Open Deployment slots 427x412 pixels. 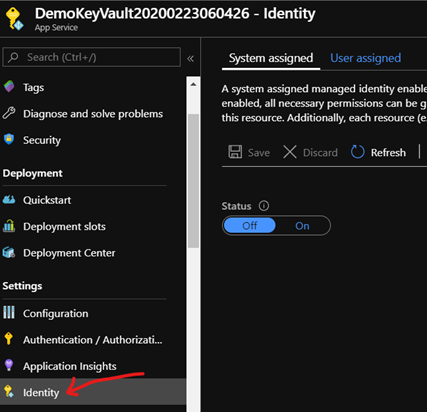coord(64,227)
